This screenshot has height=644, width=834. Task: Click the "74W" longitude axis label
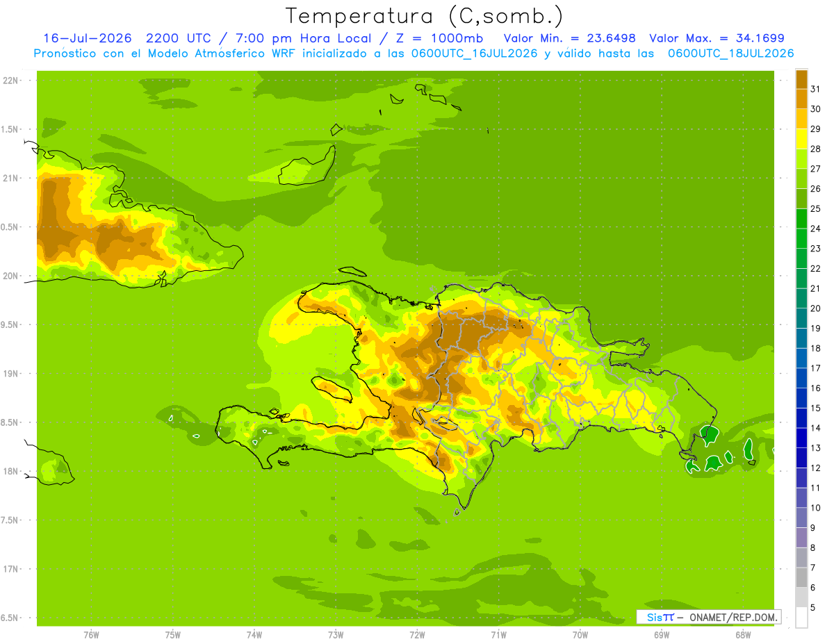254,635
